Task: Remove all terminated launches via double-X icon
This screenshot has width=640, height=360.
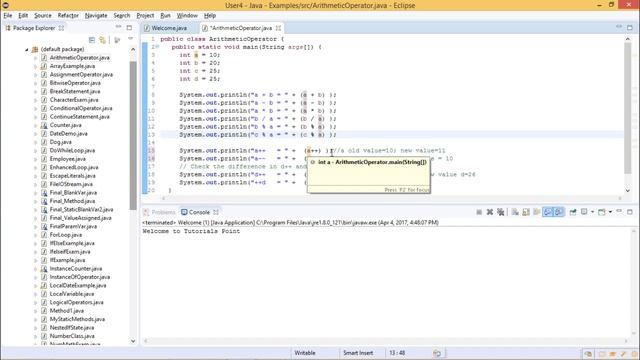Action: coord(500,212)
